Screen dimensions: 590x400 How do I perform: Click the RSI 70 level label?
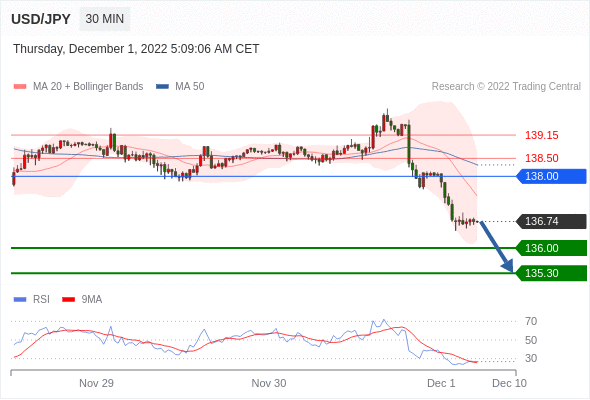click(531, 321)
